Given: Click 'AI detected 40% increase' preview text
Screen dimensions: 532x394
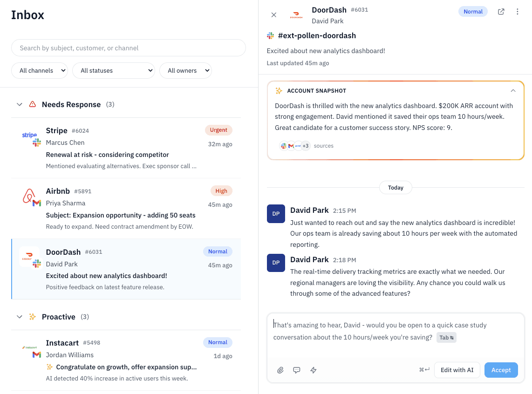Looking at the screenshot, I should (x=117, y=379).
